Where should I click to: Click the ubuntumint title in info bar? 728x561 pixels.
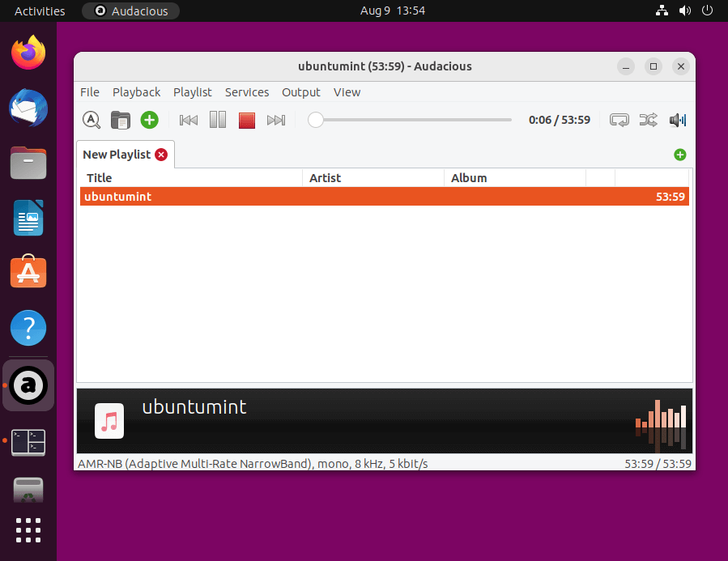click(194, 407)
